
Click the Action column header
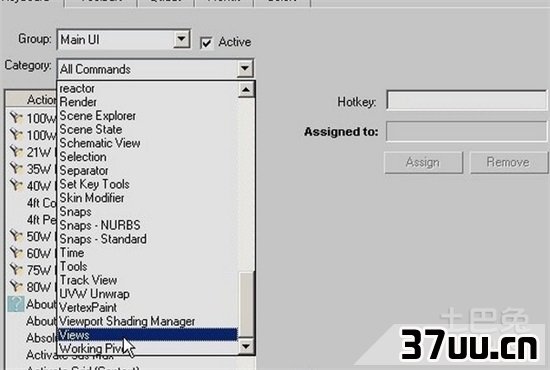(x=31, y=100)
